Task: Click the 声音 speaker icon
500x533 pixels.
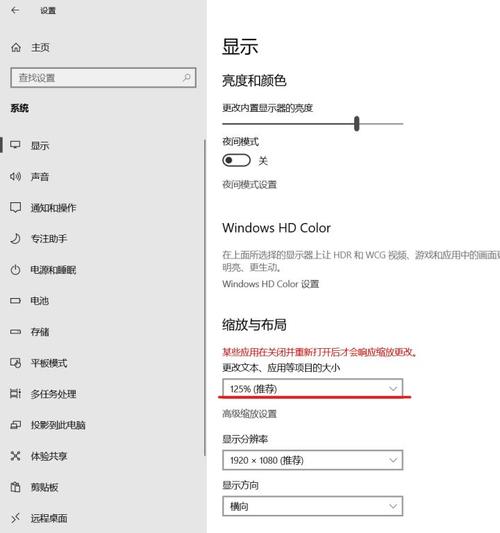Action: coord(15,176)
